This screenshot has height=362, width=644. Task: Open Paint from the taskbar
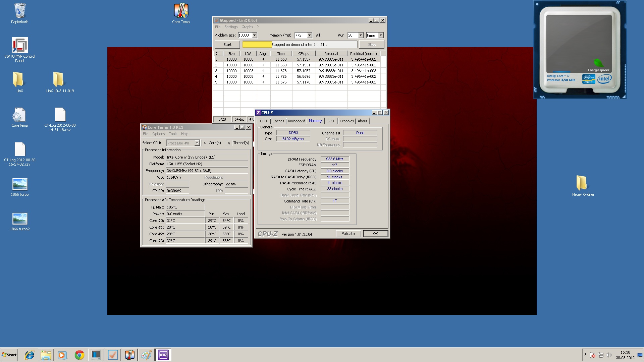click(x=147, y=355)
